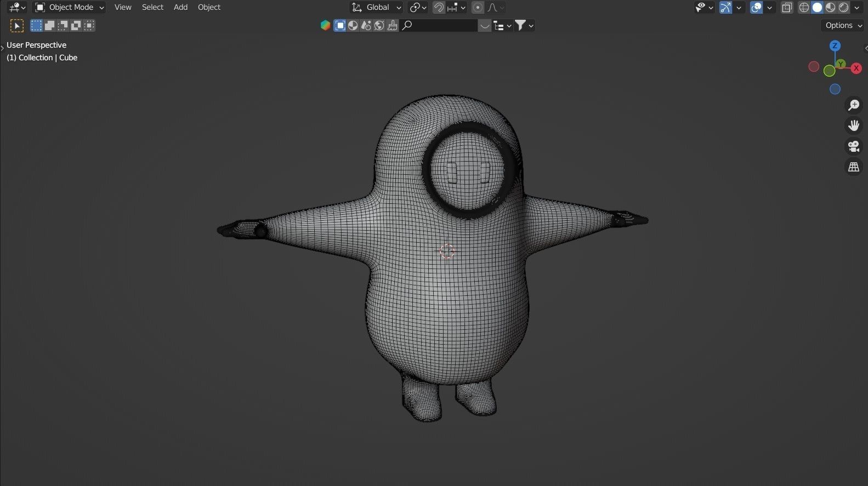Open the proportional editing falloff selector
Screen dimensions: 868x486
click(x=495, y=7)
